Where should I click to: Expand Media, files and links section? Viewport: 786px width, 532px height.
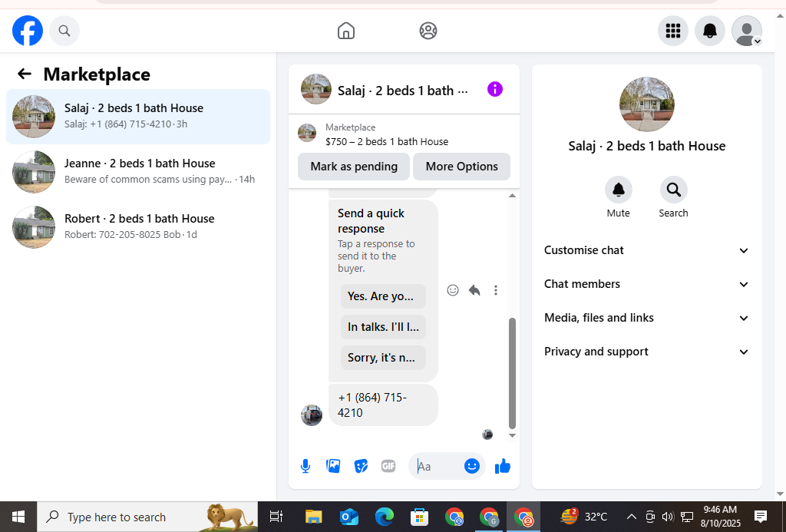click(646, 318)
